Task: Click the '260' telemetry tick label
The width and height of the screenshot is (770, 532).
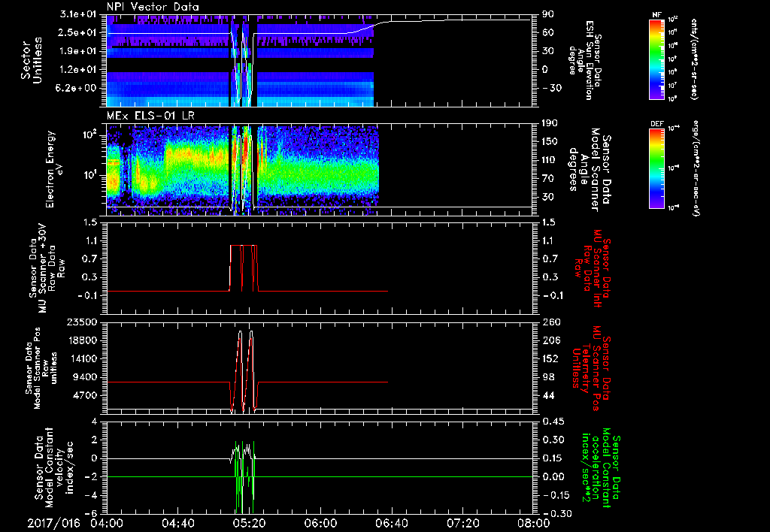Action: tap(551, 322)
